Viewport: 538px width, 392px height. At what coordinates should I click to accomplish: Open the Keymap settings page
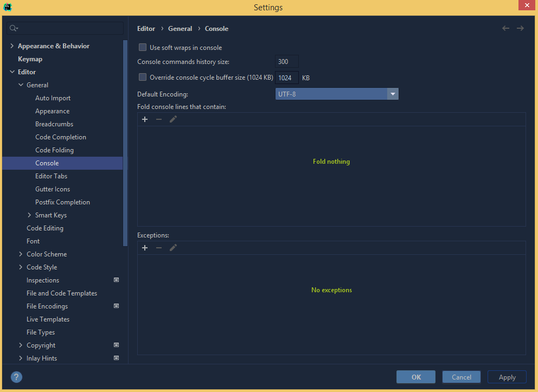click(30, 59)
